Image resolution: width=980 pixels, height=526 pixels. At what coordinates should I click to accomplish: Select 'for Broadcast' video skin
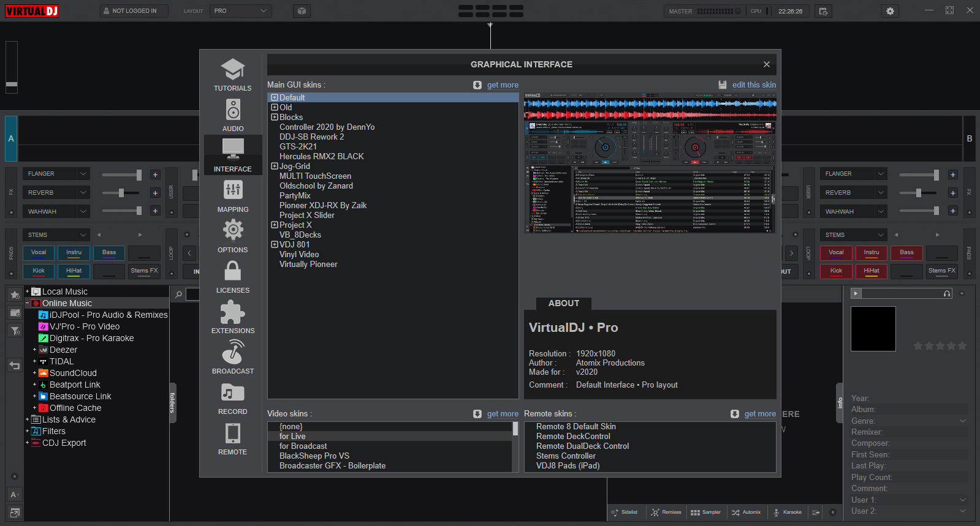[x=303, y=446]
